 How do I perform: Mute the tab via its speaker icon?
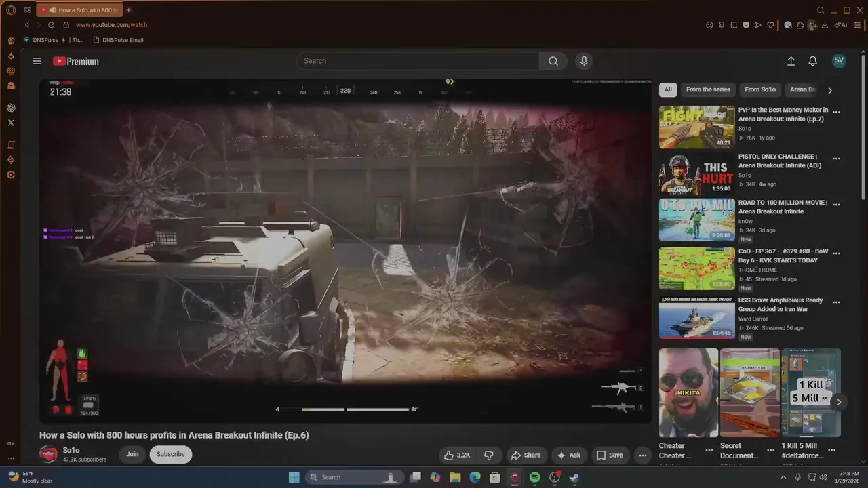tap(53, 10)
